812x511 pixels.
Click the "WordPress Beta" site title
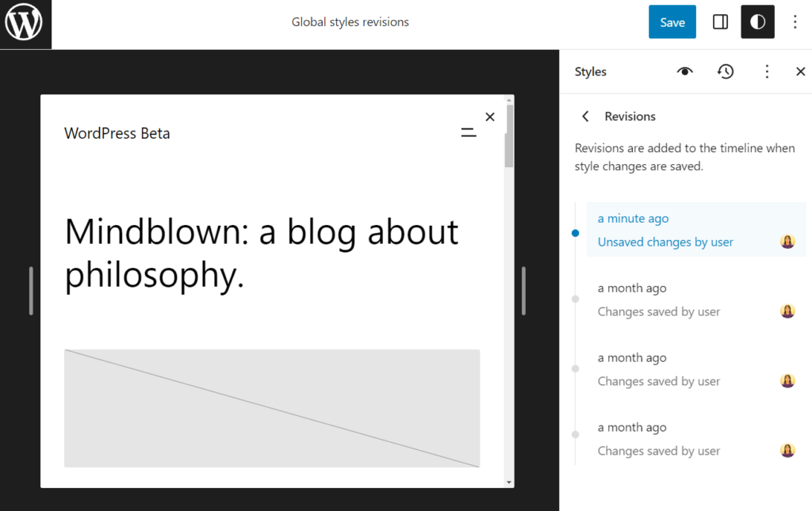coord(117,132)
